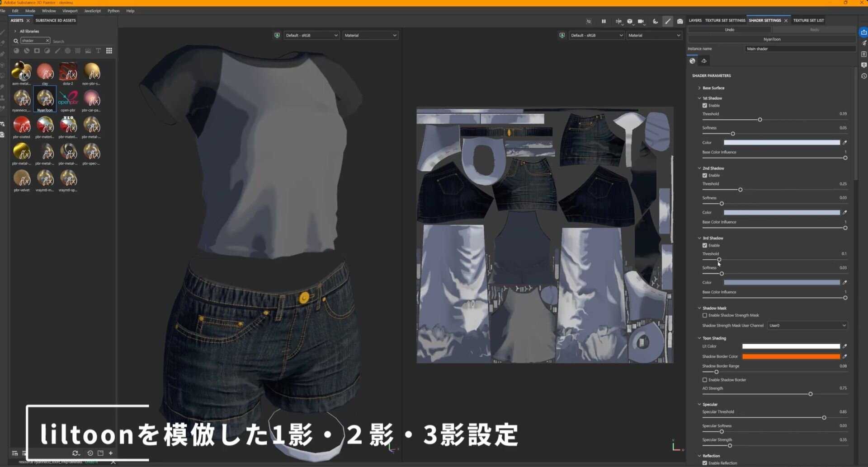The image size is (868, 467).
Task: Toggle 2nd Shadow Enable checkbox
Action: (704, 176)
